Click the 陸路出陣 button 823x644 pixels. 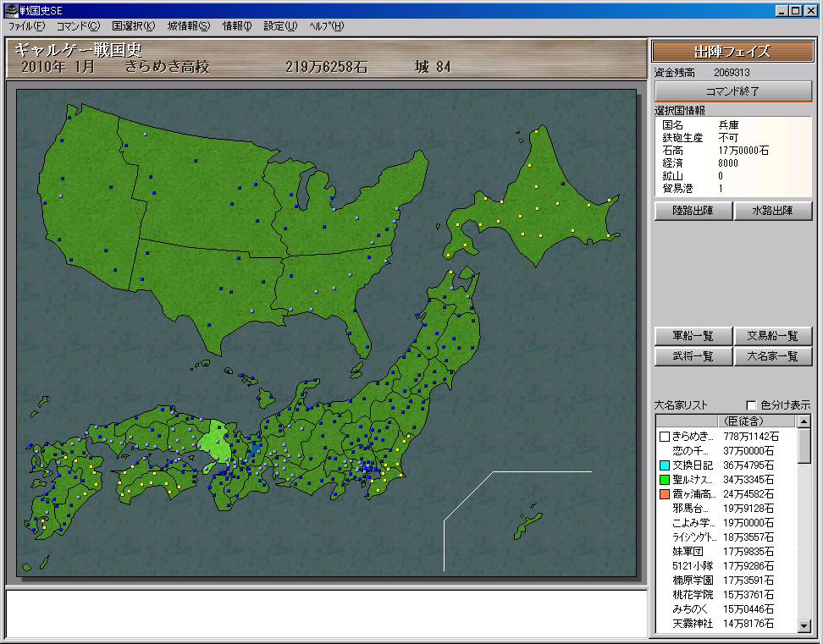click(693, 211)
